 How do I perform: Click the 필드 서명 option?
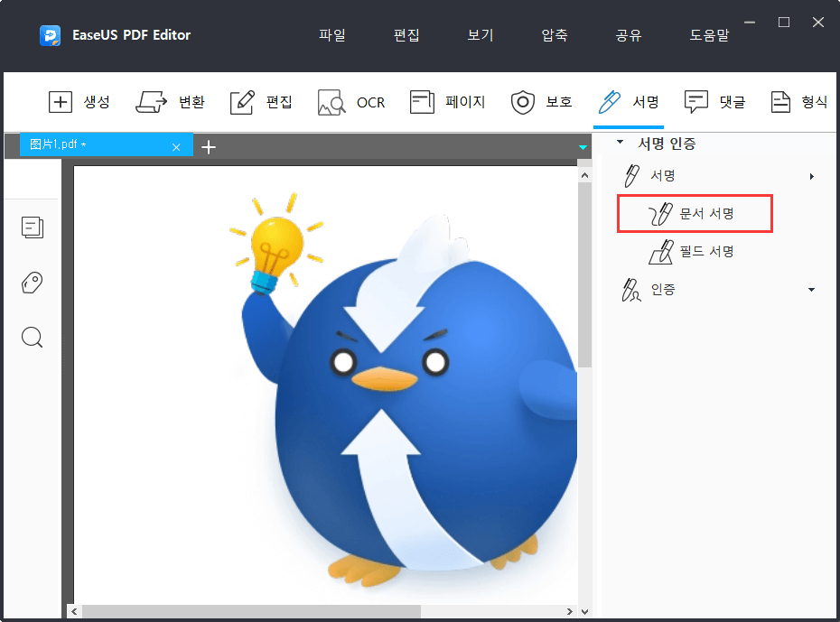pyautogui.click(x=694, y=251)
